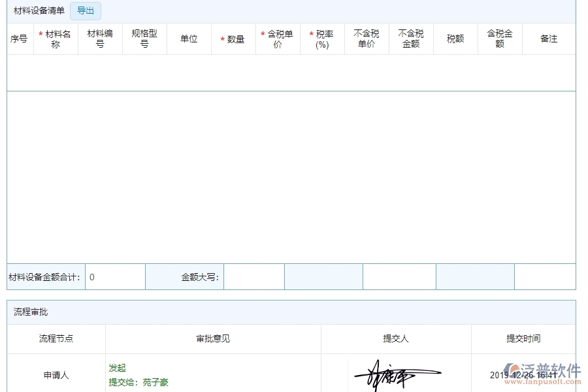The image size is (588, 392).
Task: Click the 税率(%) column header
Action: point(323,39)
